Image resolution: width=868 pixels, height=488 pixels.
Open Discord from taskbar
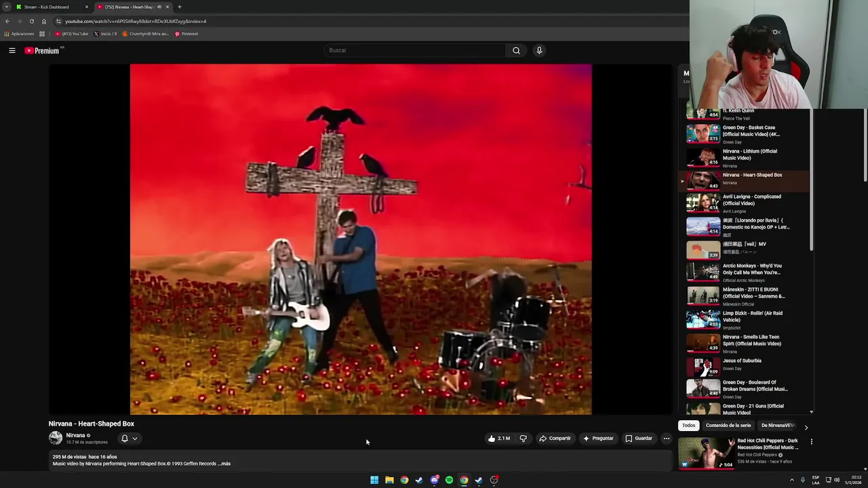point(434,480)
